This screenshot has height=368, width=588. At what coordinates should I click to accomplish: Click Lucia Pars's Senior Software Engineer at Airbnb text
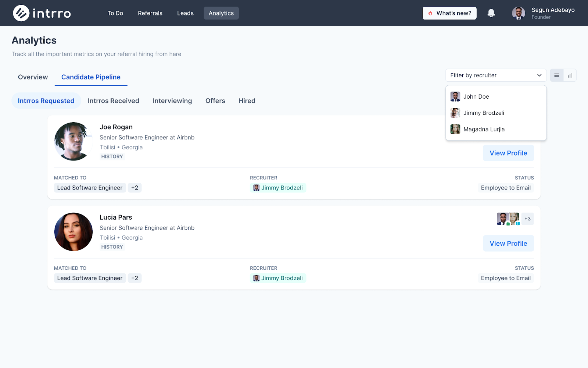tap(147, 228)
